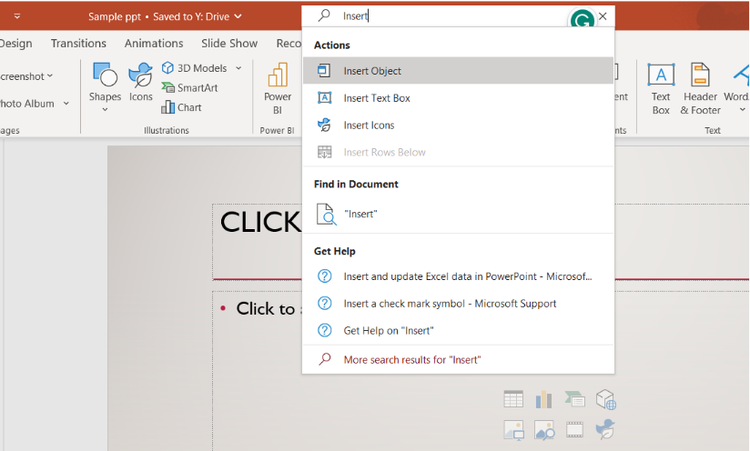This screenshot has height=451, width=750.
Task: Click the WordArt icon
Action: 741,75
